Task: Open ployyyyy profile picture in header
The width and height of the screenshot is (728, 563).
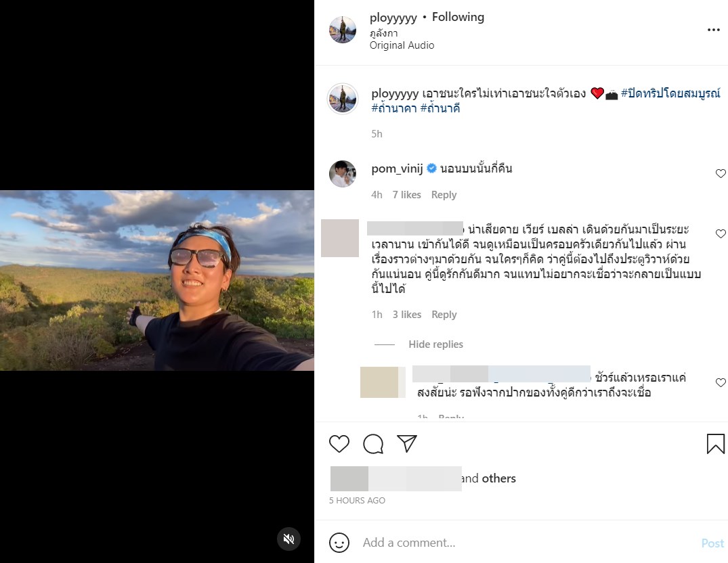Action: coord(343,30)
